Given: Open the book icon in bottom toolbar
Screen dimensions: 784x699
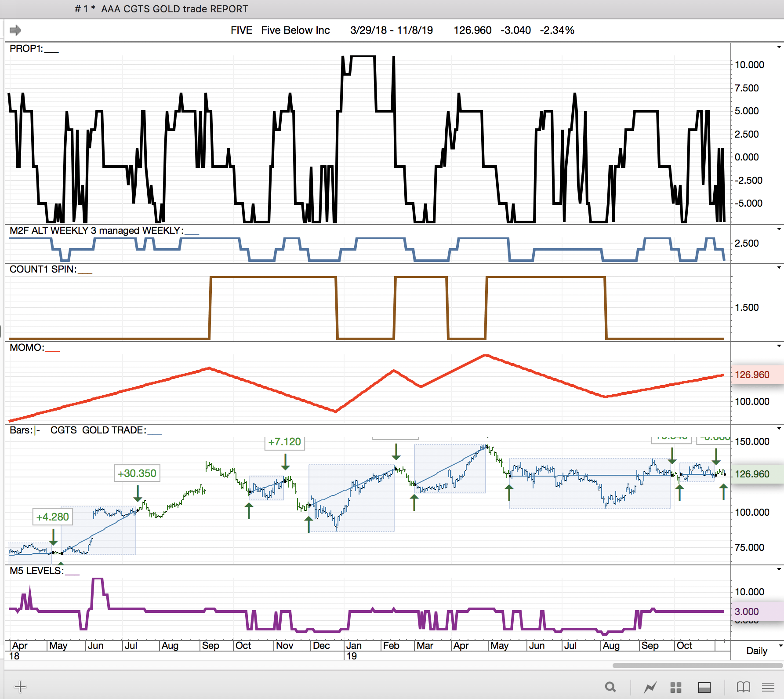Looking at the screenshot, I should coord(743,687).
